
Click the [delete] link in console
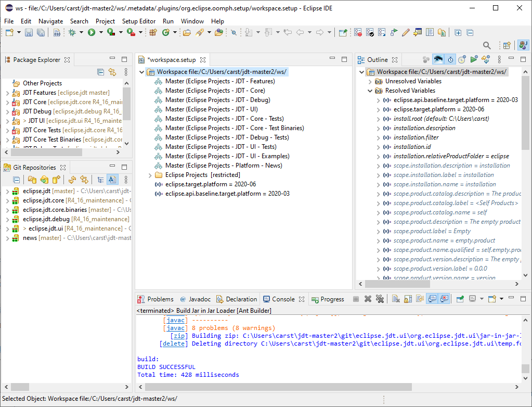point(174,344)
